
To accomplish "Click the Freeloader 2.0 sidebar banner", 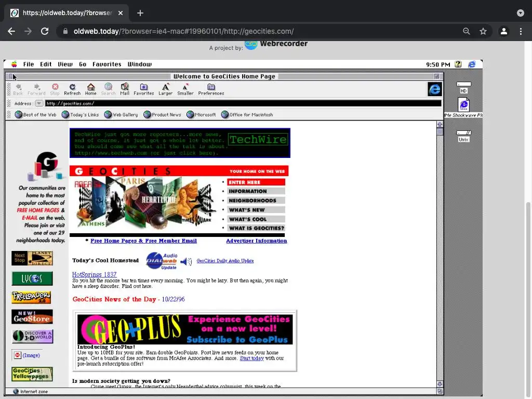I will pyautogui.click(x=31, y=297).
